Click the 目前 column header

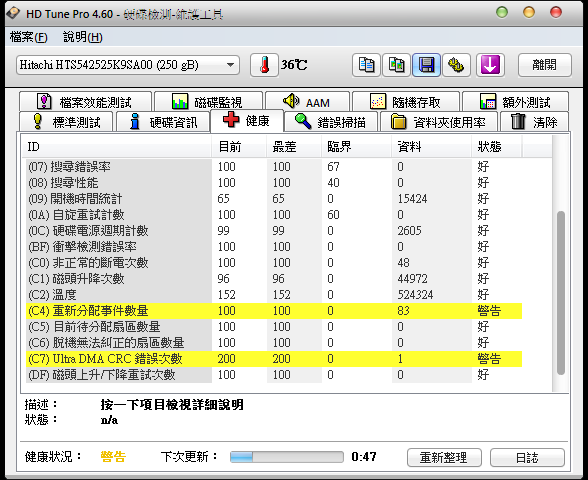(x=239, y=147)
